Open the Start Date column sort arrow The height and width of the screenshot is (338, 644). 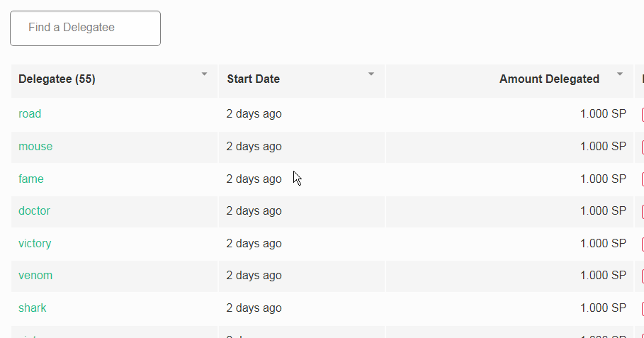pyautogui.click(x=371, y=74)
